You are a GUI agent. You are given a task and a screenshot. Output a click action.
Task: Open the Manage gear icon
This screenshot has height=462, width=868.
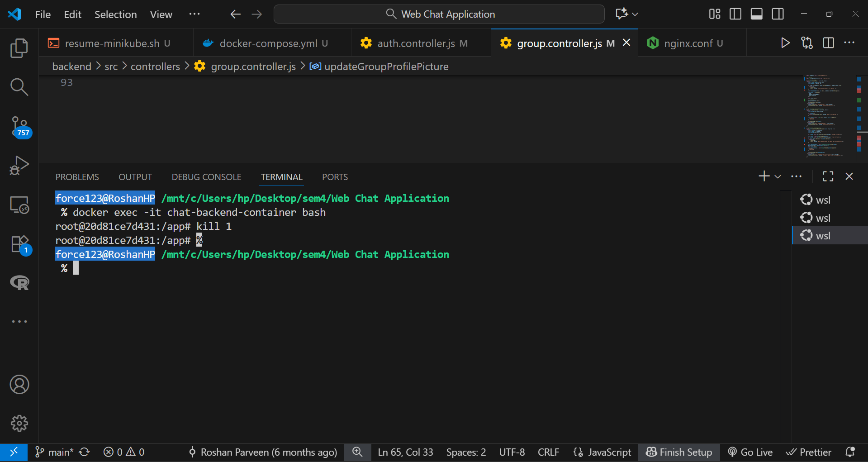(19, 424)
